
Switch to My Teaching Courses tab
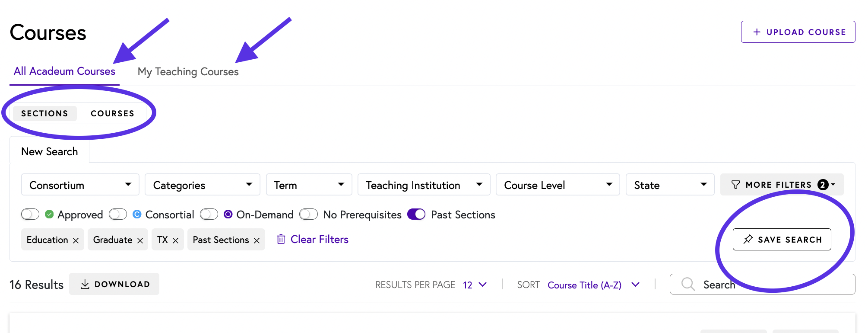(x=188, y=72)
